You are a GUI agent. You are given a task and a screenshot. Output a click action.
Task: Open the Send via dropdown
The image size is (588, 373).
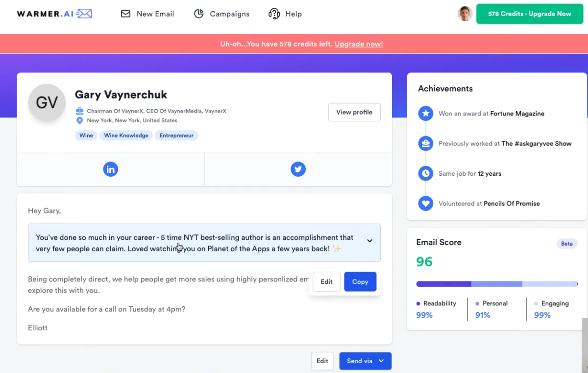coord(366,361)
